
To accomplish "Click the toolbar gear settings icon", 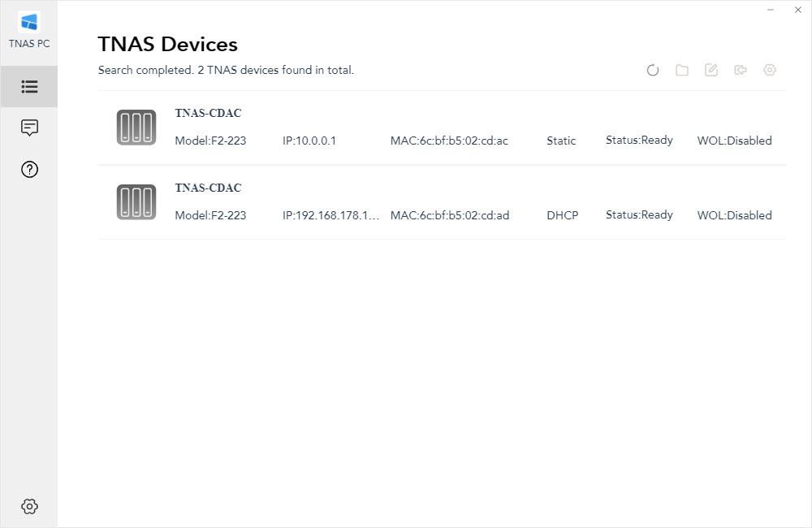I will click(x=770, y=70).
